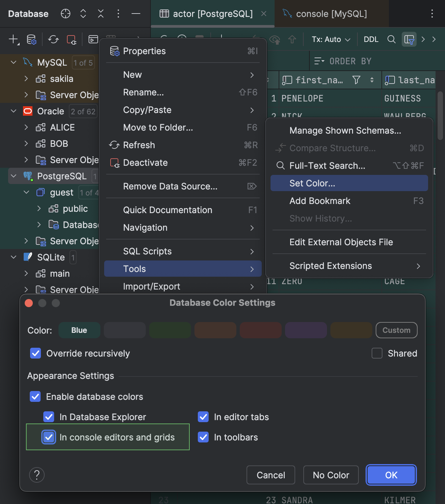Expand the sakila schema node
This screenshot has width=445, height=504.
[x=26, y=79]
